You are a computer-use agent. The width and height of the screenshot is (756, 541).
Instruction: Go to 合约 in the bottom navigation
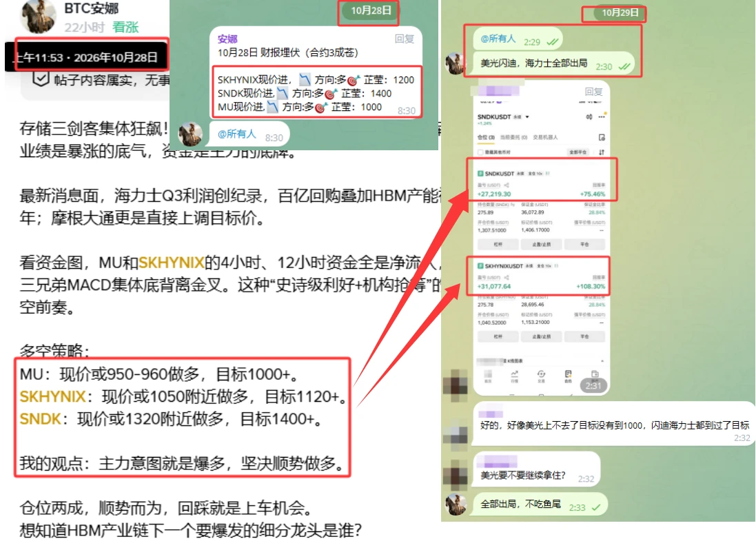(x=568, y=376)
